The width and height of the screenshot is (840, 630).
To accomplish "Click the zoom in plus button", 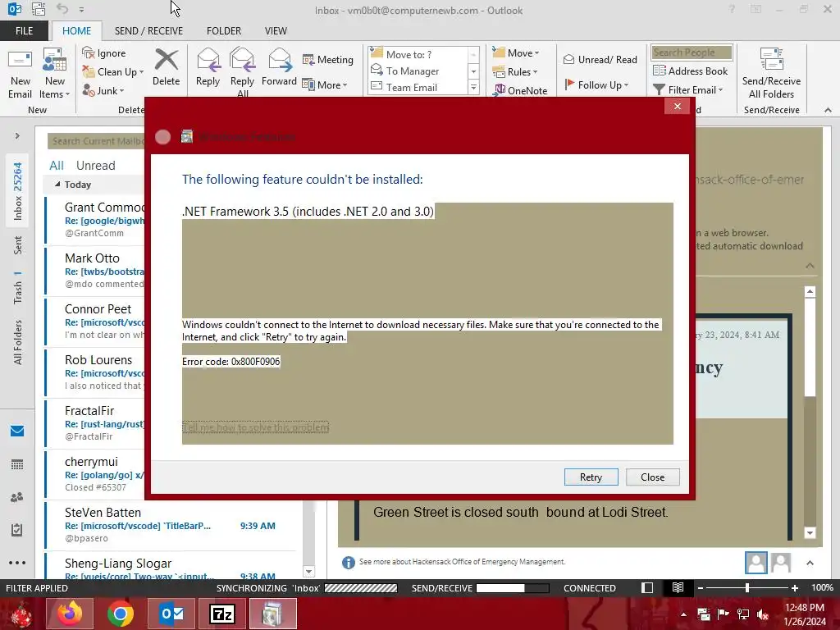I will tap(795, 587).
